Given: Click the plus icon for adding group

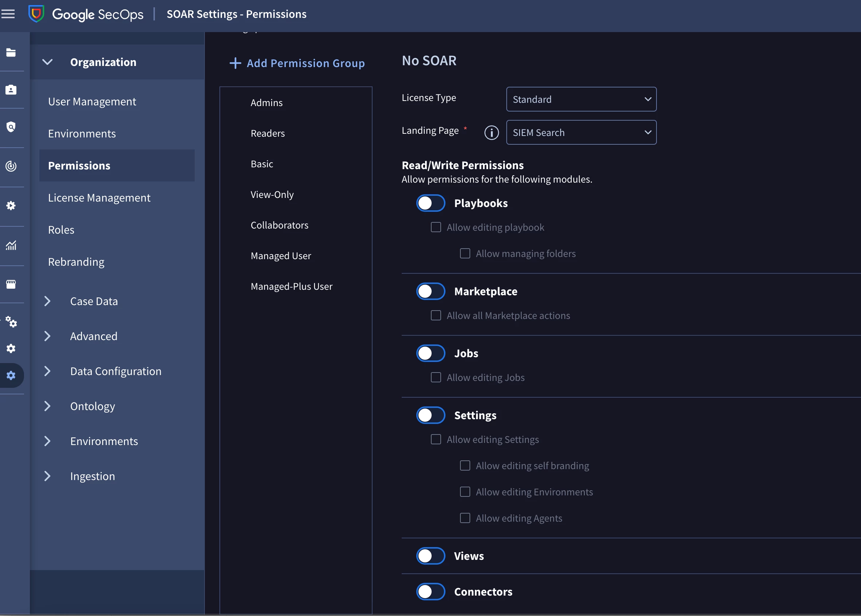Looking at the screenshot, I should click(235, 63).
